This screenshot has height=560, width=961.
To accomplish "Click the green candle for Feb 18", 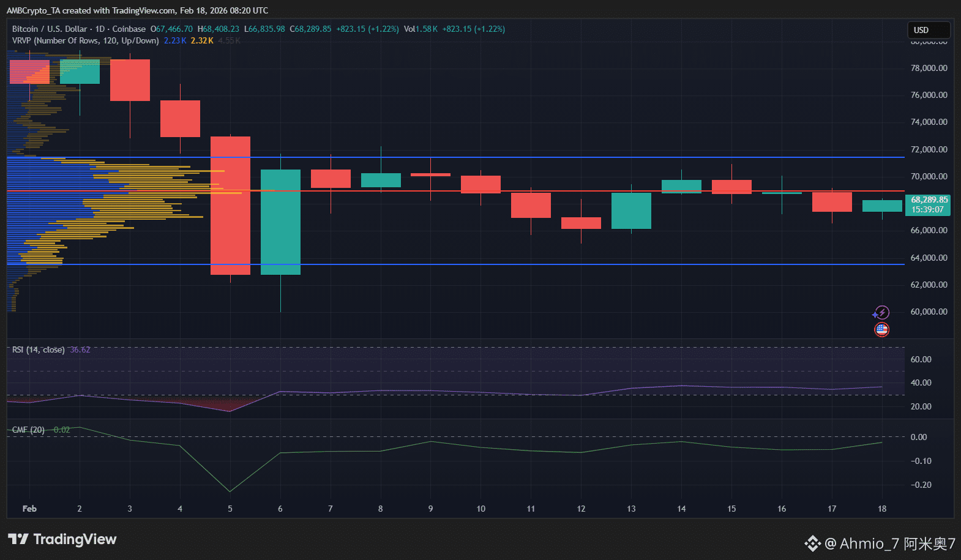I will (882, 206).
